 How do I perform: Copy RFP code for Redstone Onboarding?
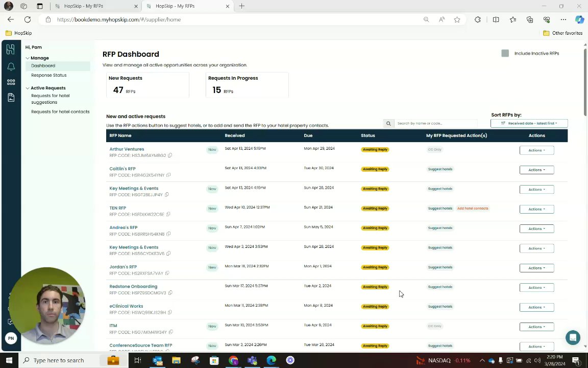[x=170, y=293]
